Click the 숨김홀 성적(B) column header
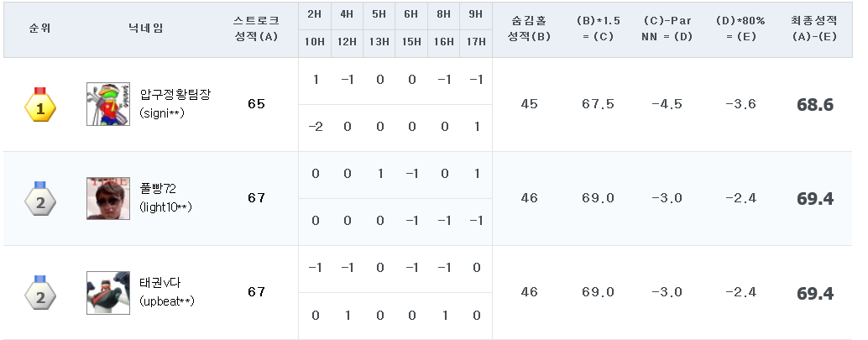 pos(529,29)
